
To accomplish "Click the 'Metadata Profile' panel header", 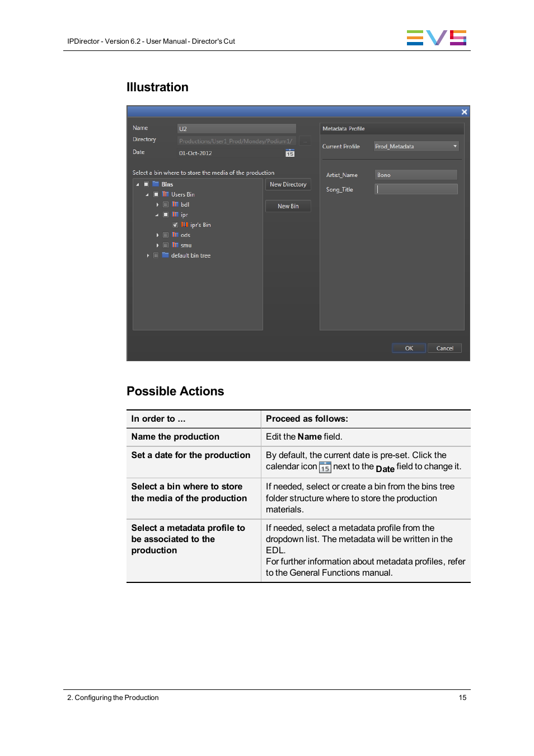I will coord(392,128).
